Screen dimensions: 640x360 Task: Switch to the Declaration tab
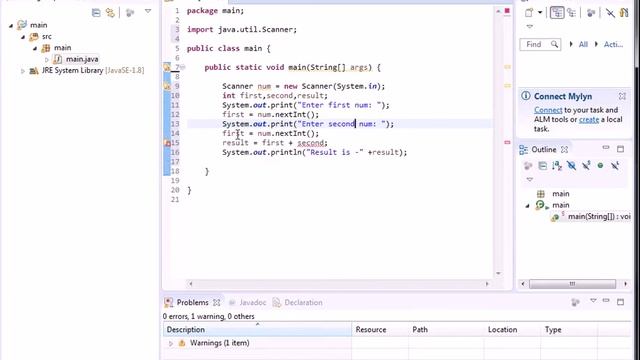303,302
